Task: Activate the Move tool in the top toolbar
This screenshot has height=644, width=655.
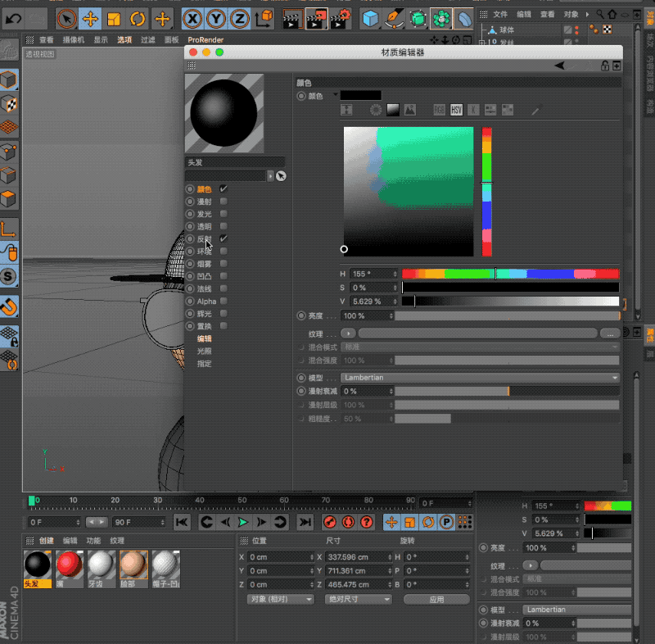Action: coord(90,19)
